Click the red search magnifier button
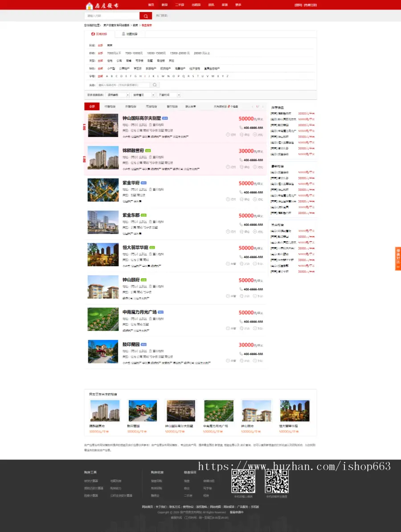 145,16
